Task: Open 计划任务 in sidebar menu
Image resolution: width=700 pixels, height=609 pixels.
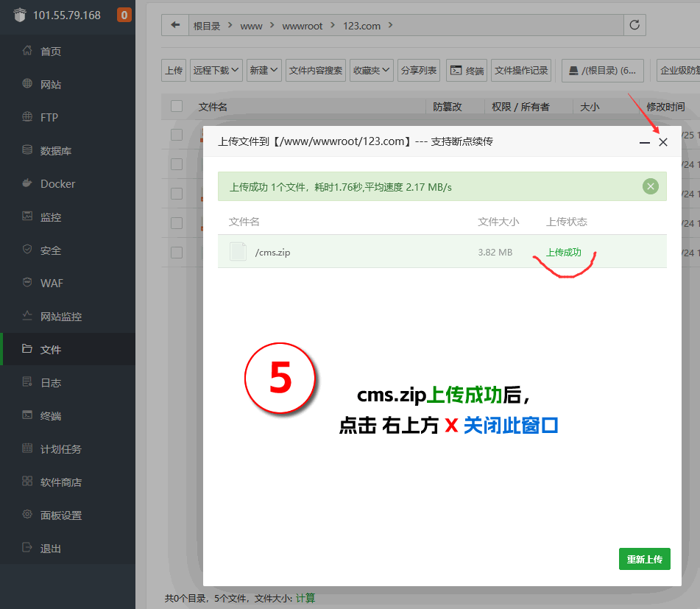Action: click(60, 449)
